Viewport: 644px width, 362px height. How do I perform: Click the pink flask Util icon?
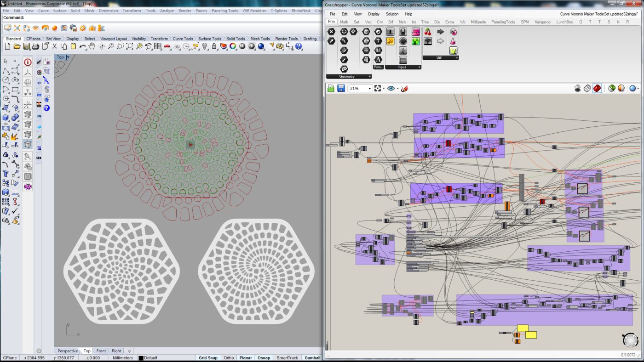pyautogui.click(x=453, y=41)
